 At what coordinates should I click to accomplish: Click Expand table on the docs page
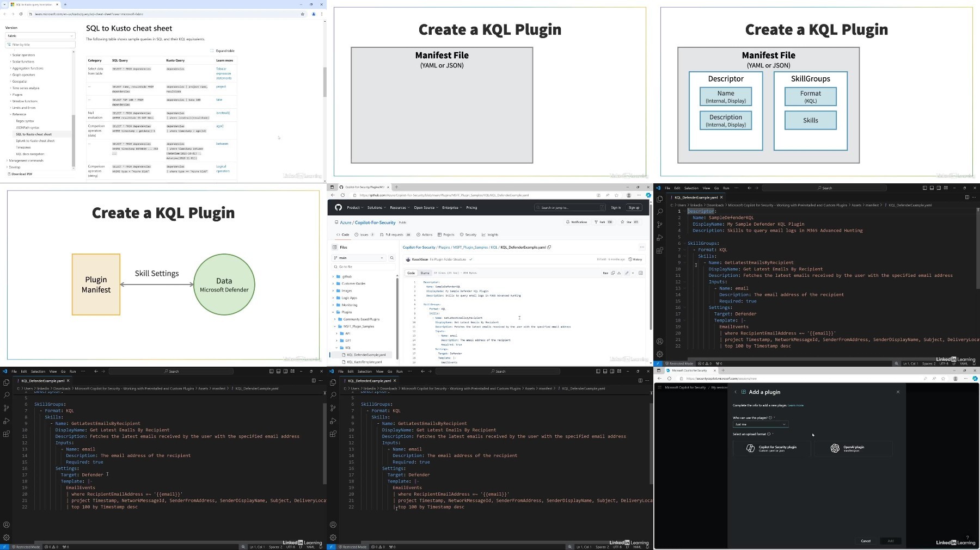[x=223, y=51]
